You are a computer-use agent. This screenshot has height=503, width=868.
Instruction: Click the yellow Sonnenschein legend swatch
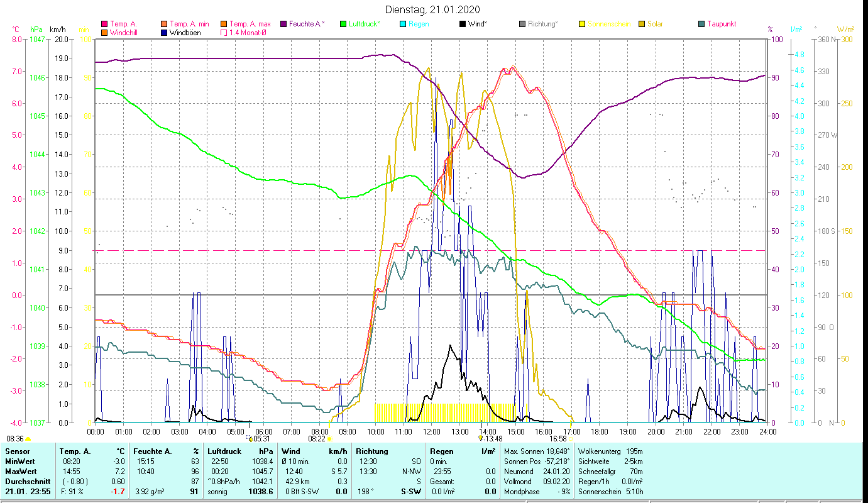(x=582, y=24)
